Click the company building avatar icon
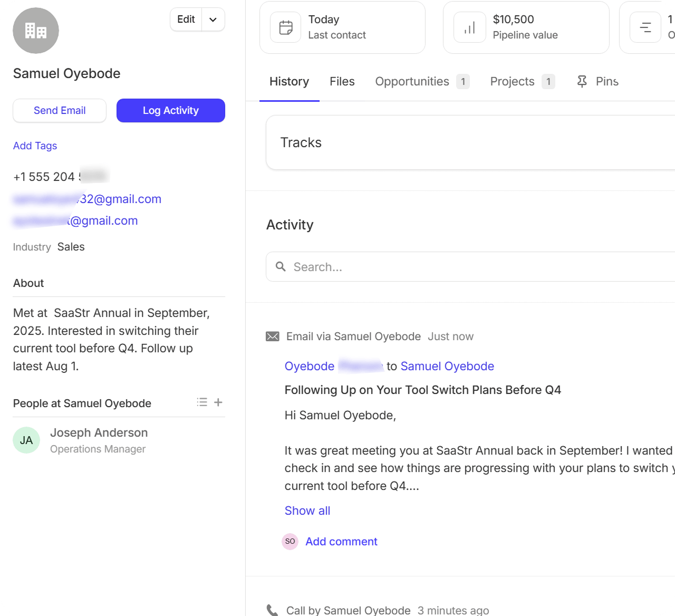The width and height of the screenshot is (675, 616). tap(36, 31)
